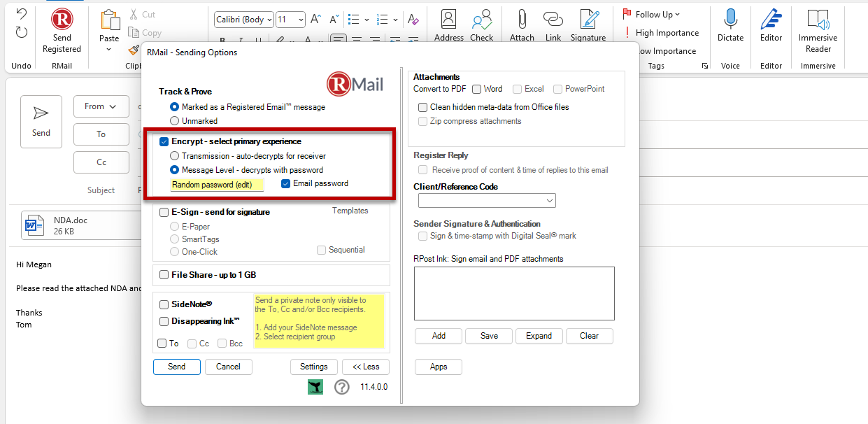Enable E-Sign send for signature
Screen dimensions: 868x424
(164, 212)
